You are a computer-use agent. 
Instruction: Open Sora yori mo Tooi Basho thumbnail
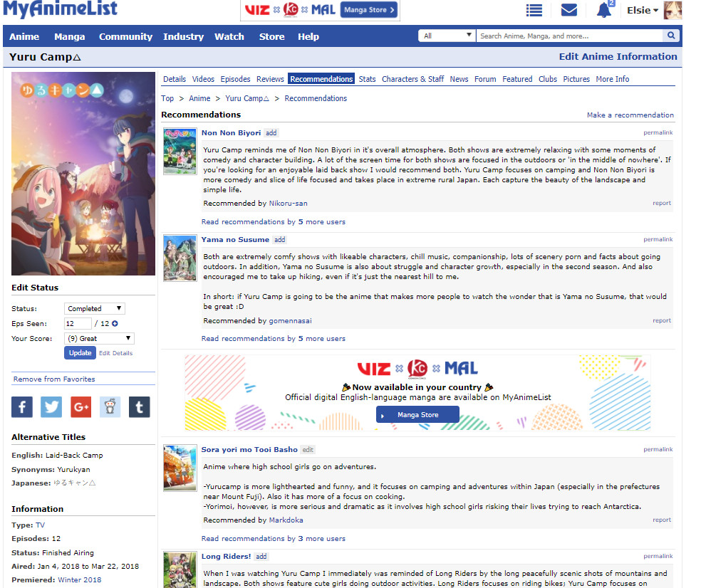(x=180, y=468)
